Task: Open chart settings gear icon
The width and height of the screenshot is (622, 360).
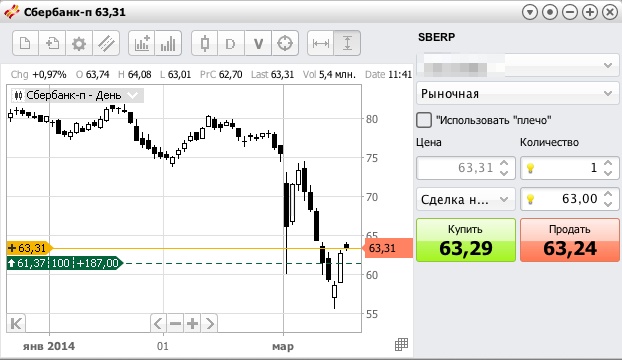Action: click(x=79, y=43)
